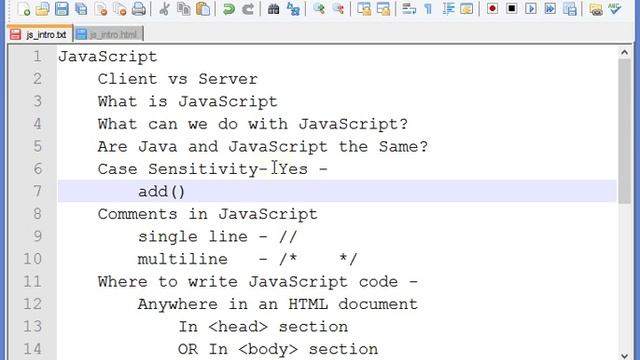Copy selection with the Copy icon
The height and width of the screenshot is (360, 640).
184,9
